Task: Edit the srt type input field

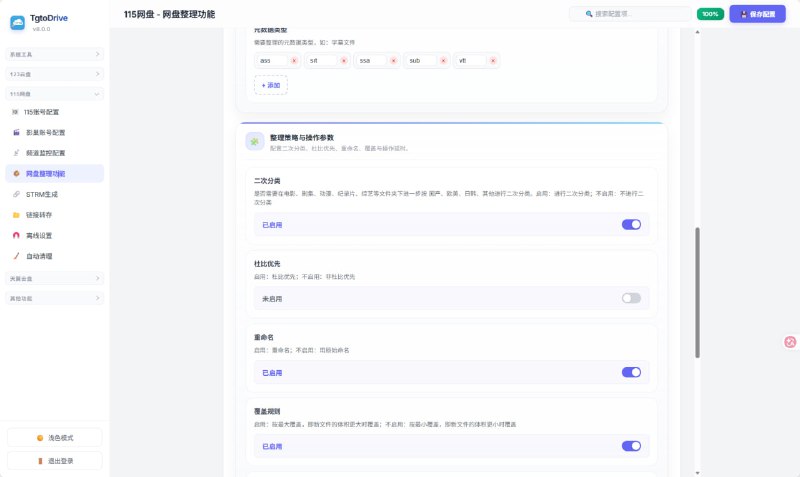Action: coord(322,61)
